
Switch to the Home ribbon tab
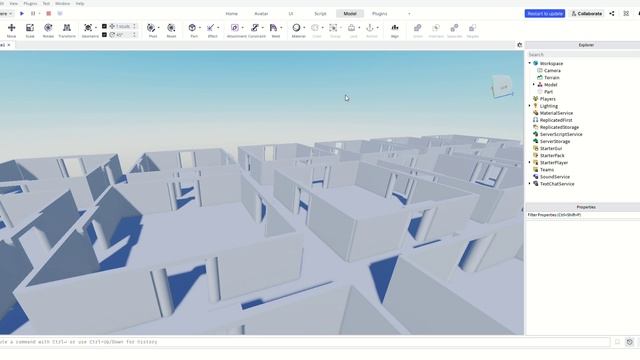[x=231, y=13]
